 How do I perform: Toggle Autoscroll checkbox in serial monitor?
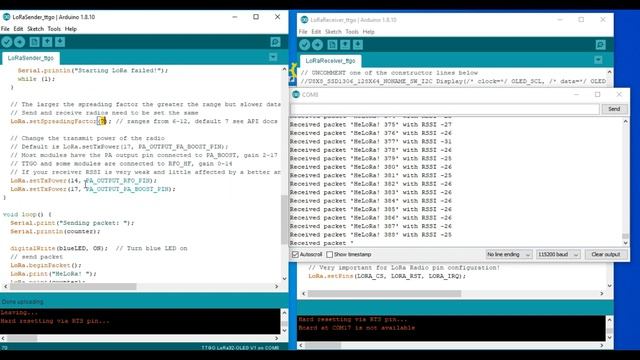pos(295,254)
